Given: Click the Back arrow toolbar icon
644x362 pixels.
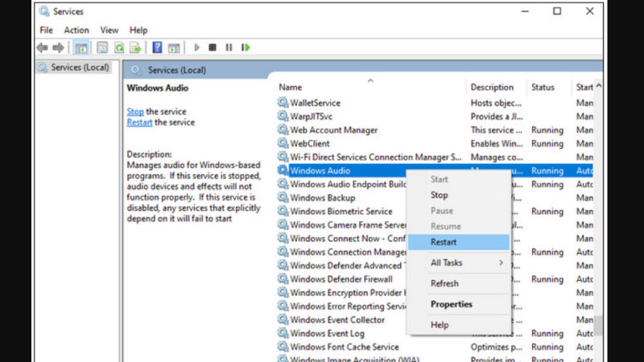Looking at the screenshot, I should (x=43, y=47).
